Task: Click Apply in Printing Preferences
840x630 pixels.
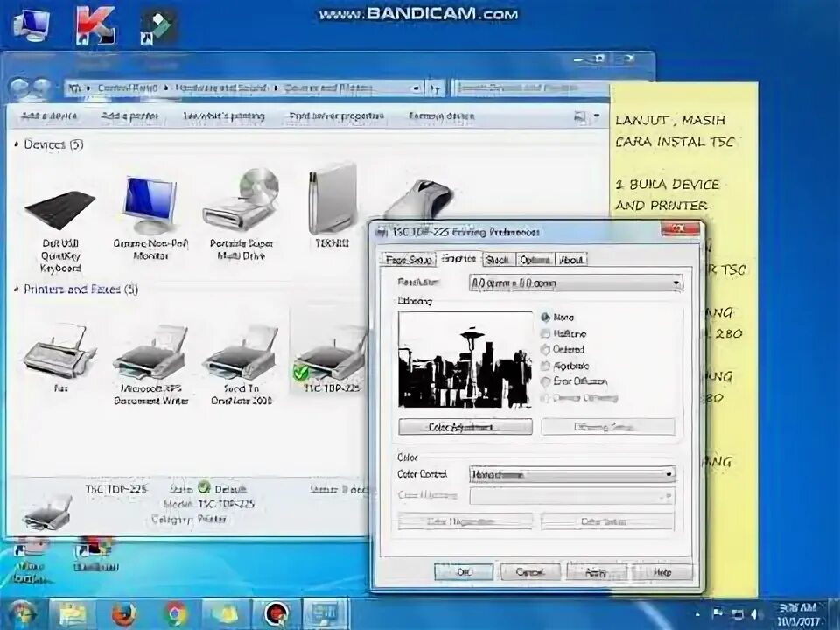Action: coord(596,572)
